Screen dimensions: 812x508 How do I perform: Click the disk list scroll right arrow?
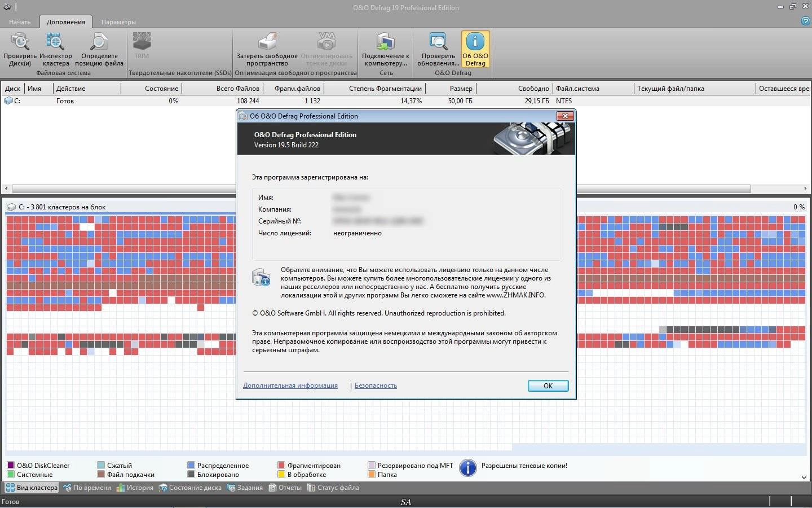[x=805, y=189]
